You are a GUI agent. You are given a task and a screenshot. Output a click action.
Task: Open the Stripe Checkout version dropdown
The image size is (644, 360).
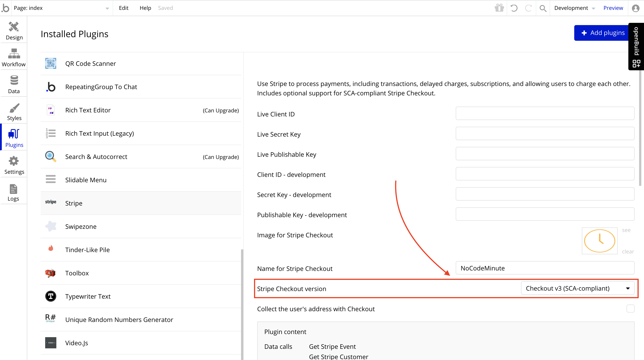point(578,288)
